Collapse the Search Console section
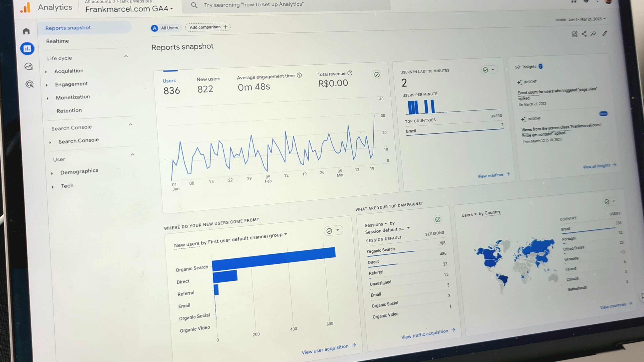The width and height of the screenshot is (644, 362). pyautogui.click(x=130, y=125)
